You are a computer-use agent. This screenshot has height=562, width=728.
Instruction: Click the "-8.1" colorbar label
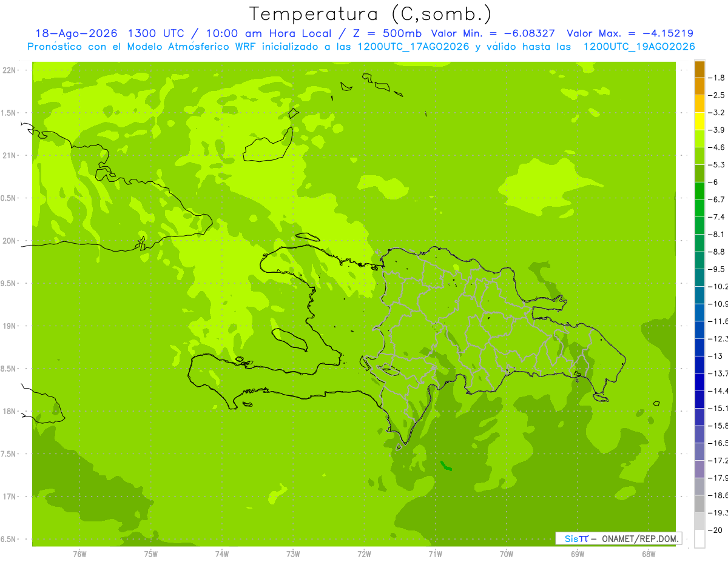(716, 235)
